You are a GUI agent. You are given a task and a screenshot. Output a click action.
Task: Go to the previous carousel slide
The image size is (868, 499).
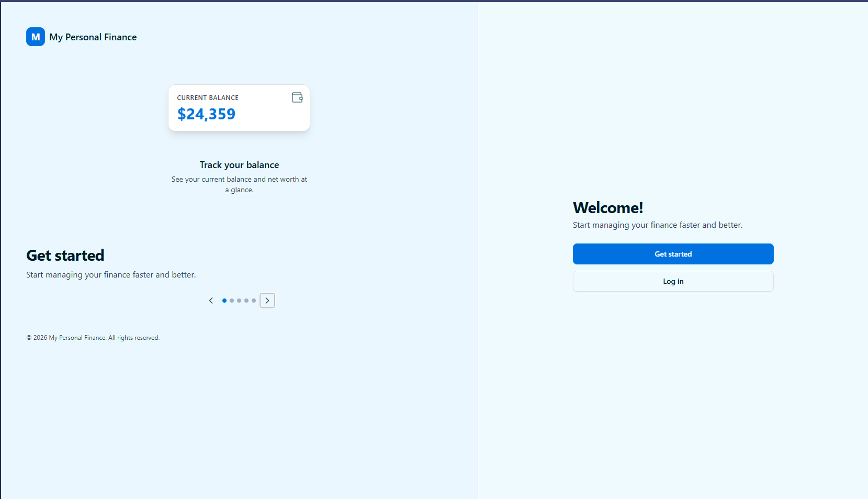click(x=211, y=301)
